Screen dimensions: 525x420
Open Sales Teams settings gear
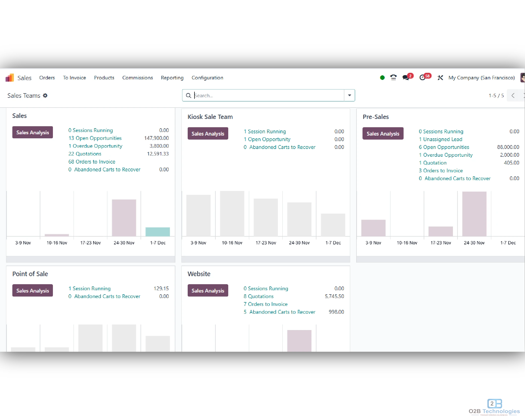pyautogui.click(x=45, y=95)
